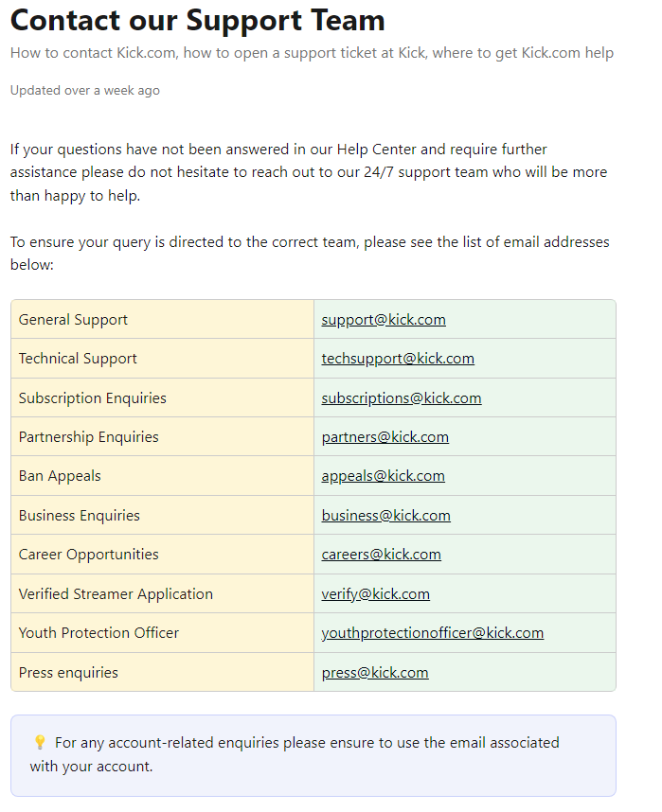
Task: Click verify@kick.com email link
Action: [x=375, y=594]
